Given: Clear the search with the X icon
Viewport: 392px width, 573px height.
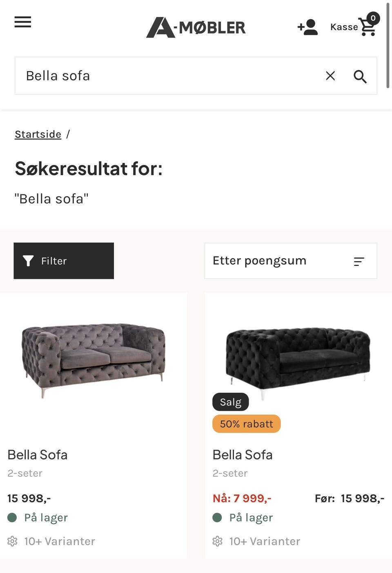Looking at the screenshot, I should click(x=330, y=76).
